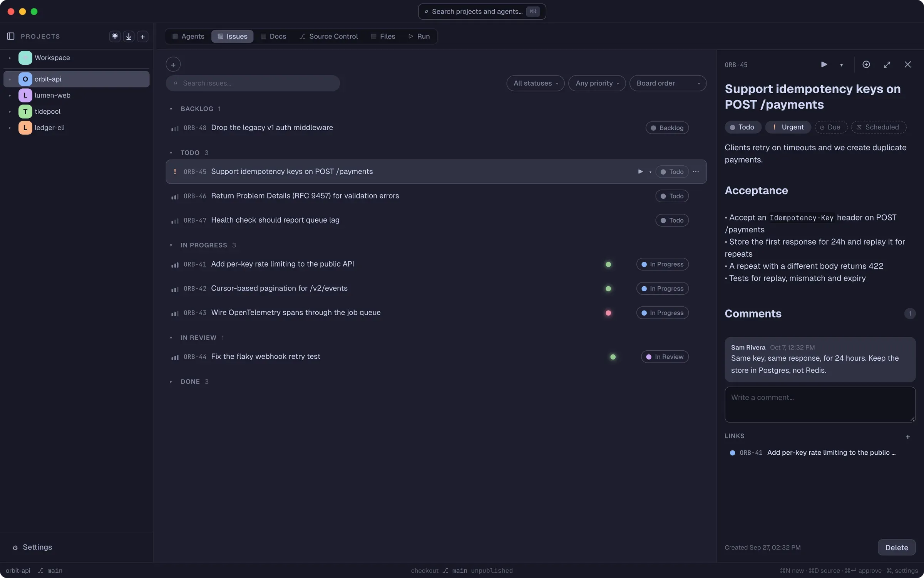The width and height of the screenshot is (924, 578).
Task: Click the green agent status dot on ORB-41
Action: [x=608, y=264]
